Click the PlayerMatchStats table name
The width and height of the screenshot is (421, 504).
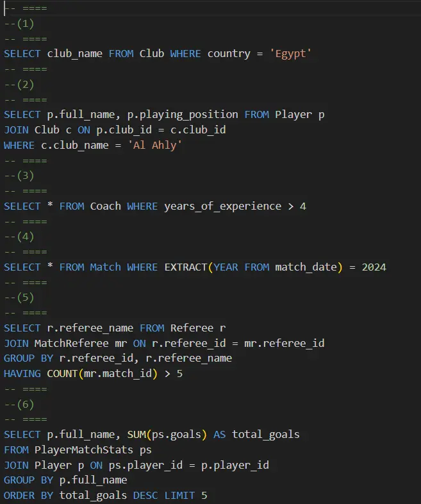(x=83, y=450)
